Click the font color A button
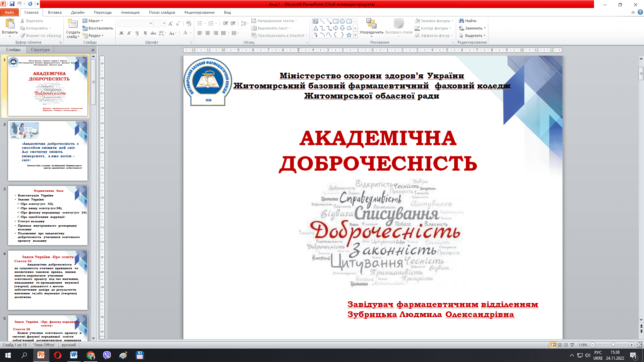The height and width of the screenshot is (362, 644). pos(185,33)
